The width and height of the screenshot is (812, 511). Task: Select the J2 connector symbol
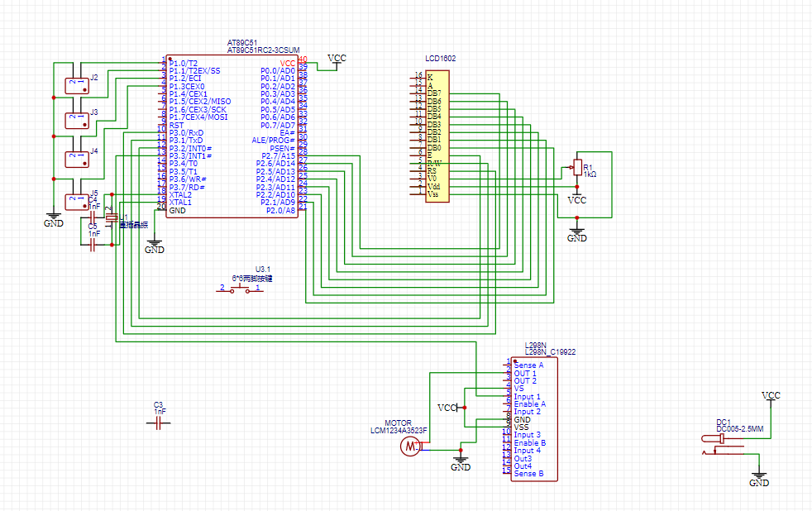(x=77, y=83)
